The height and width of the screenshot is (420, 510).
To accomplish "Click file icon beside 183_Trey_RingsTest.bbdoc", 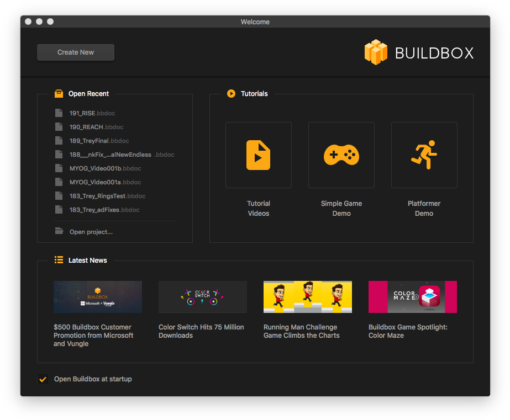I will pos(59,195).
